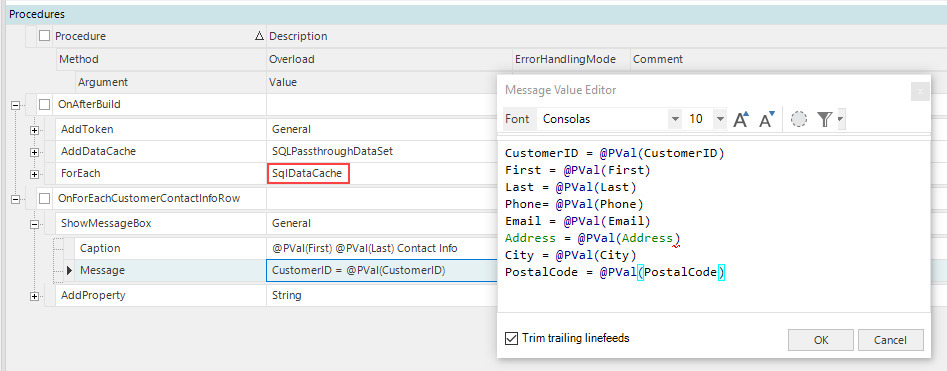Viewport: 947px width, 371px height.
Task: Click the Argument column header
Action: (171, 82)
